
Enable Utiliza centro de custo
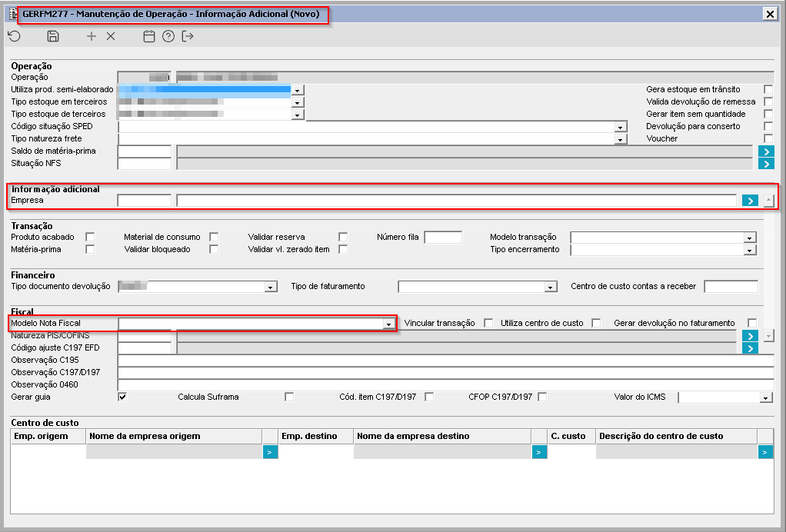(596, 323)
